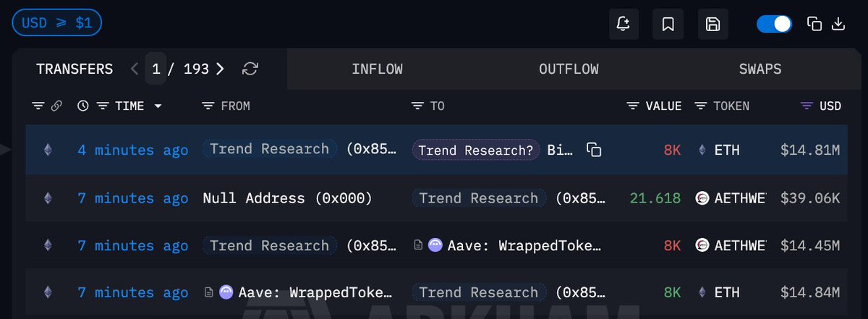Click the download icon at top right
The height and width of the screenshot is (319, 868).
point(838,24)
